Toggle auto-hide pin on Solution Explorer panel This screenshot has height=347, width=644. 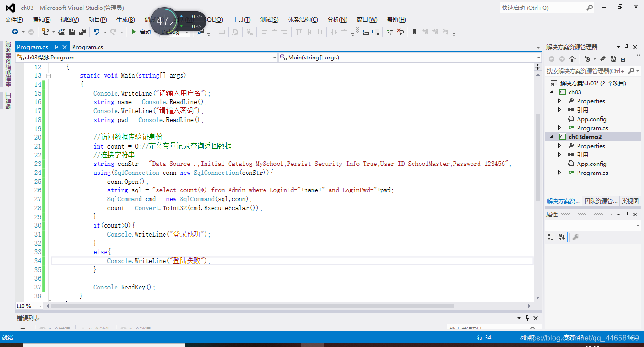coord(627,47)
